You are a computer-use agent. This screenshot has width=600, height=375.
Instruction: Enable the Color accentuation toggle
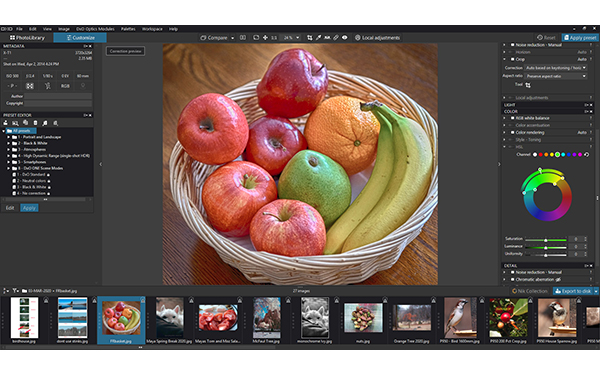point(512,125)
